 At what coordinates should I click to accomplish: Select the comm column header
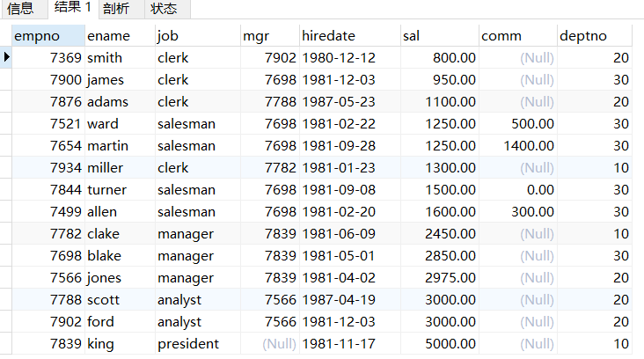pyautogui.click(x=517, y=36)
